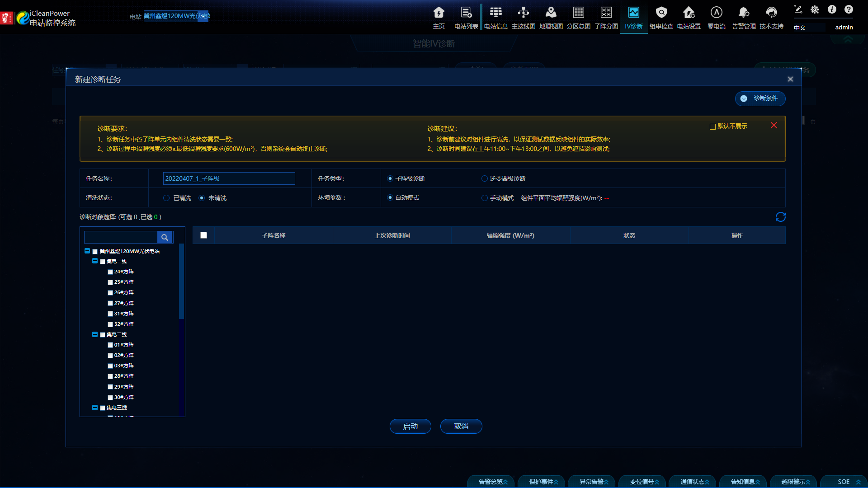Expand the SOE bottom tab
The width and height of the screenshot is (868, 488).
tap(844, 482)
